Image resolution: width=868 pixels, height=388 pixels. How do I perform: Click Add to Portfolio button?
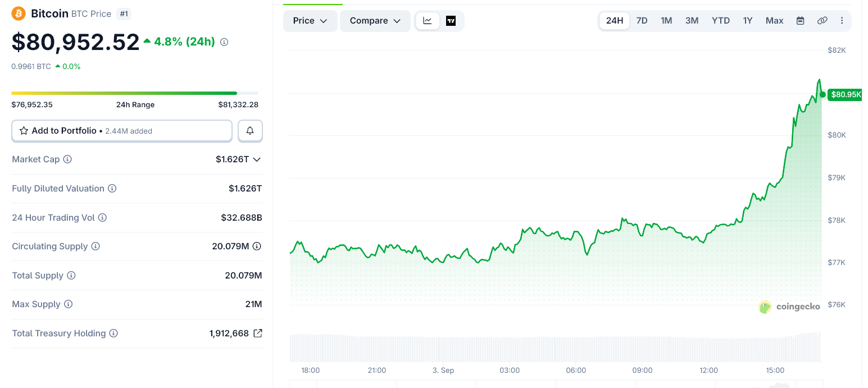click(x=122, y=131)
